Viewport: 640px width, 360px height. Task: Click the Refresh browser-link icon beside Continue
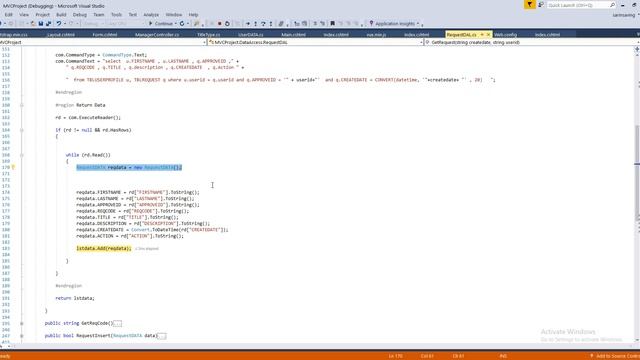tap(182, 24)
